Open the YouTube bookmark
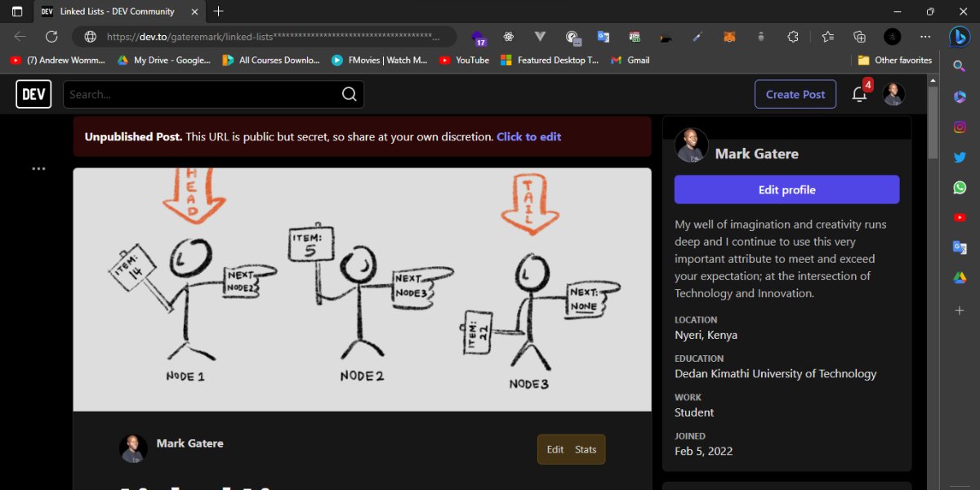This screenshot has height=490, width=980. click(x=464, y=60)
